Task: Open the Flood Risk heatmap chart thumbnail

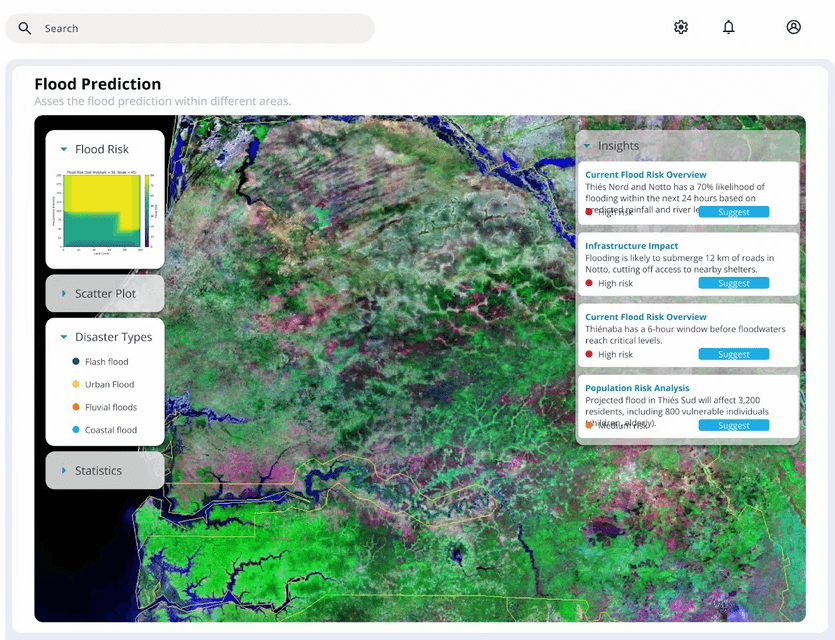Action: pos(104,211)
